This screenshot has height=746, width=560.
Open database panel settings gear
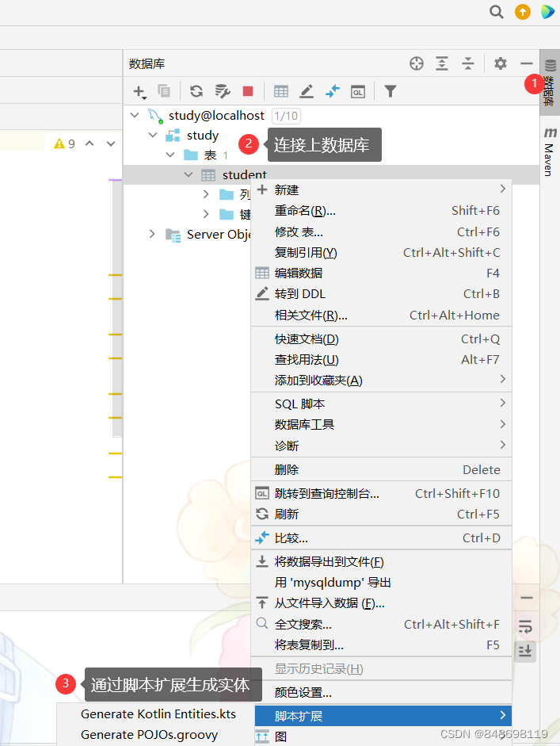[x=500, y=63]
